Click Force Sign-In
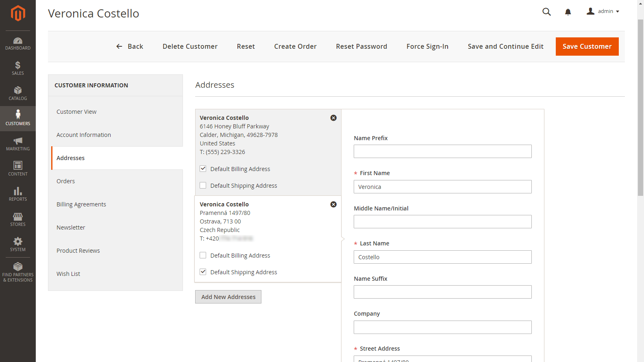 [x=427, y=46]
